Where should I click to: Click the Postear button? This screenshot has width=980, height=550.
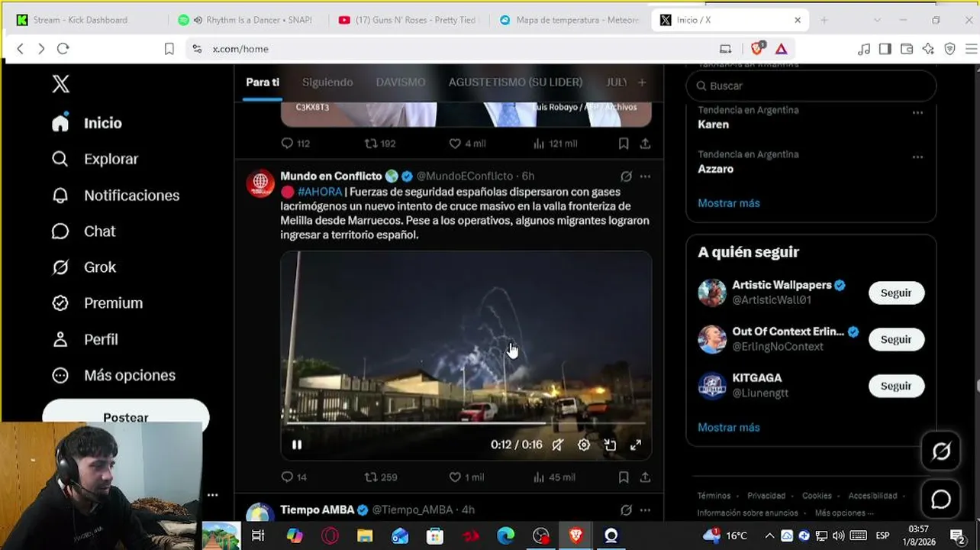click(126, 413)
